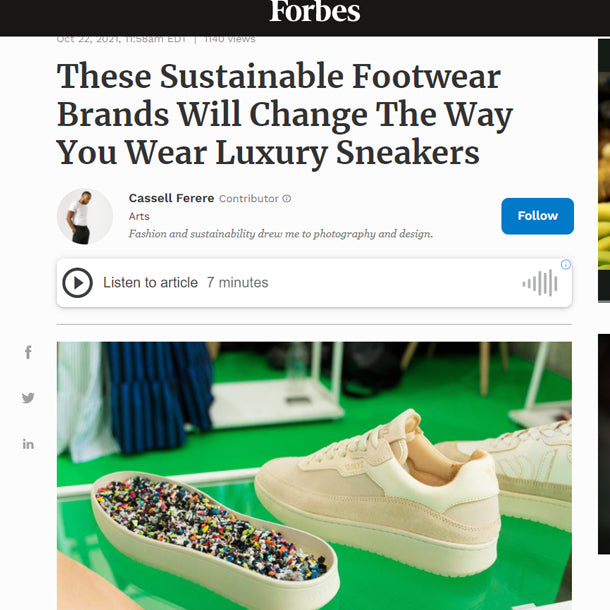Go to the Arts section
This screenshot has width=610, height=610.
tap(139, 216)
